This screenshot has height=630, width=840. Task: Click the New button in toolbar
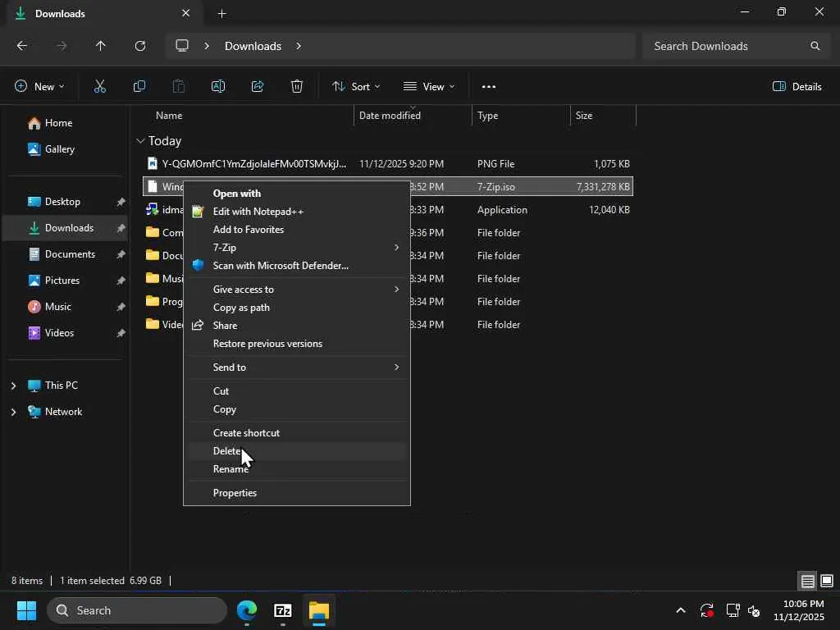point(39,86)
